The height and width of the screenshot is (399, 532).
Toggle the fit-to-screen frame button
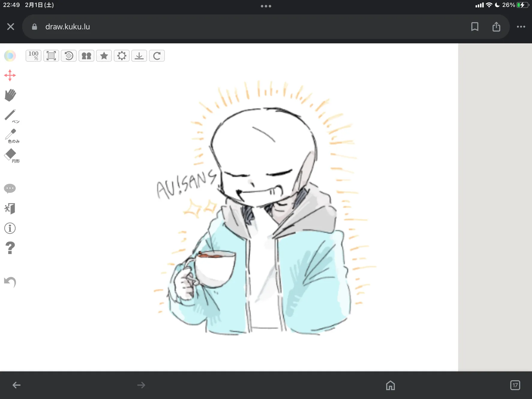tap(51, 56)
